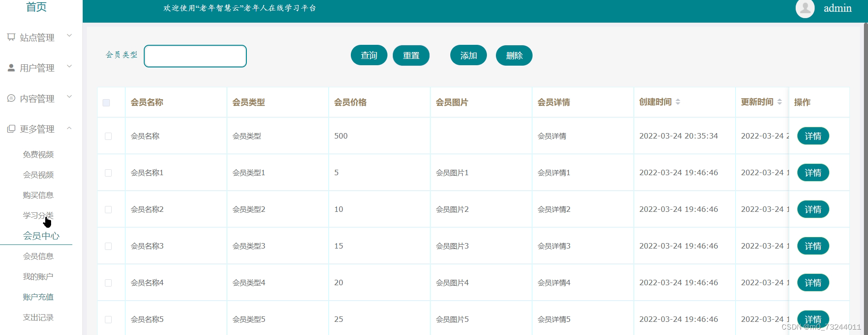Click the admin username text
Image resolution: width=868 pixels, height=335 pixels.
[838, 8]
